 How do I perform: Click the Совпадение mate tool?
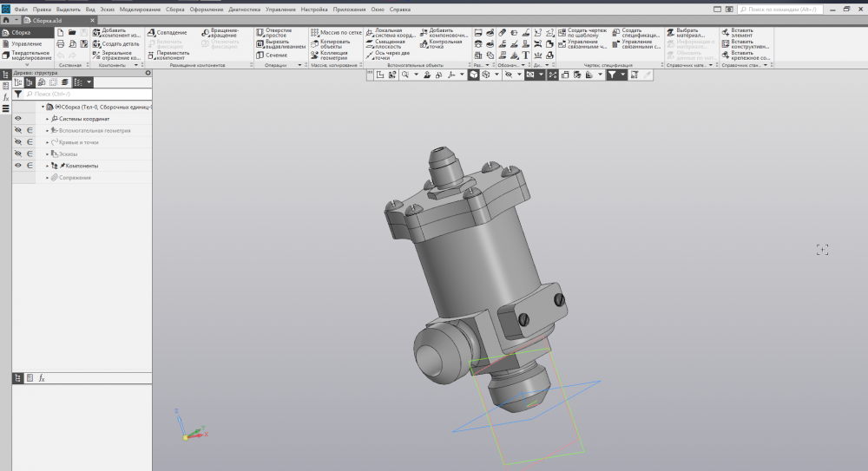171,32
